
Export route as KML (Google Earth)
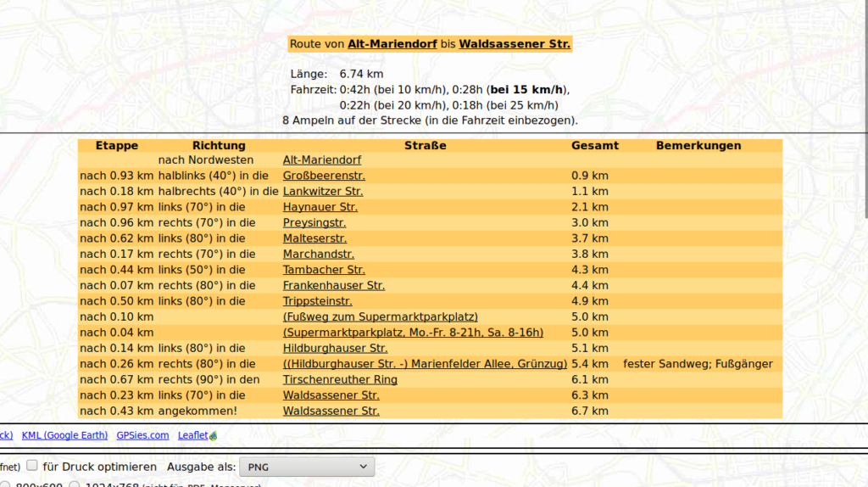(x=64, y=435)
